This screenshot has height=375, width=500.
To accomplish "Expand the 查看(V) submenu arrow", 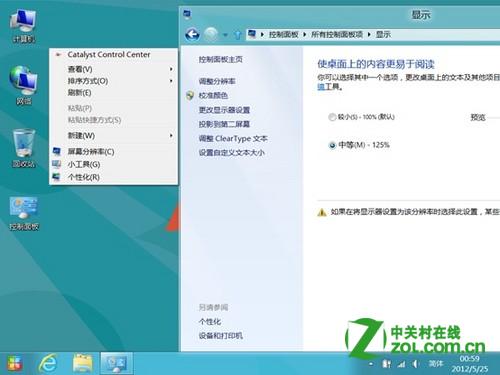I will (171, 69).
